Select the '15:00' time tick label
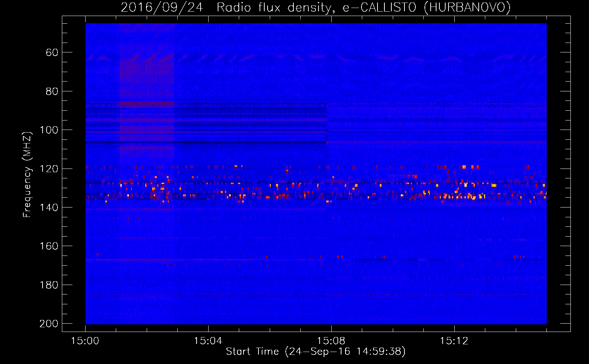The width and height of the screenshot is (589, 364). point(85,341)
